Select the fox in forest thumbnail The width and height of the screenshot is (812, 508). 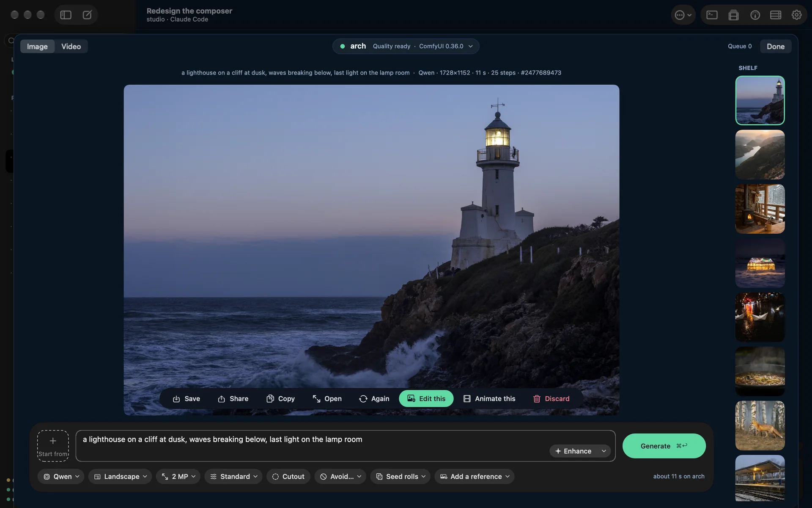760,425
